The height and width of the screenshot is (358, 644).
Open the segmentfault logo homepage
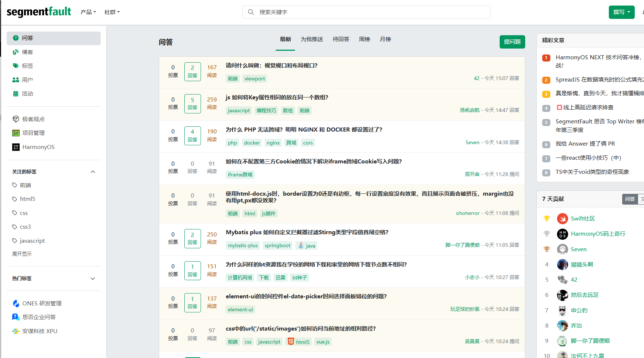pyautogui.click(x=39, y=12)
